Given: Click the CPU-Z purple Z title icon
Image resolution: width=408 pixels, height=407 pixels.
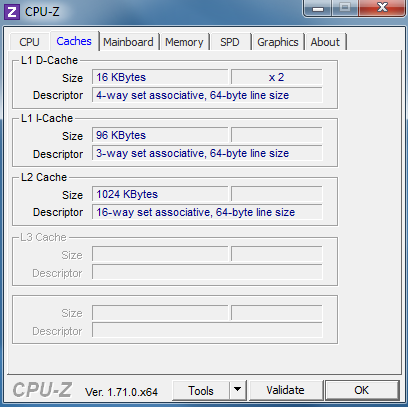Looking at the screenshot, I should pos(12,12).
